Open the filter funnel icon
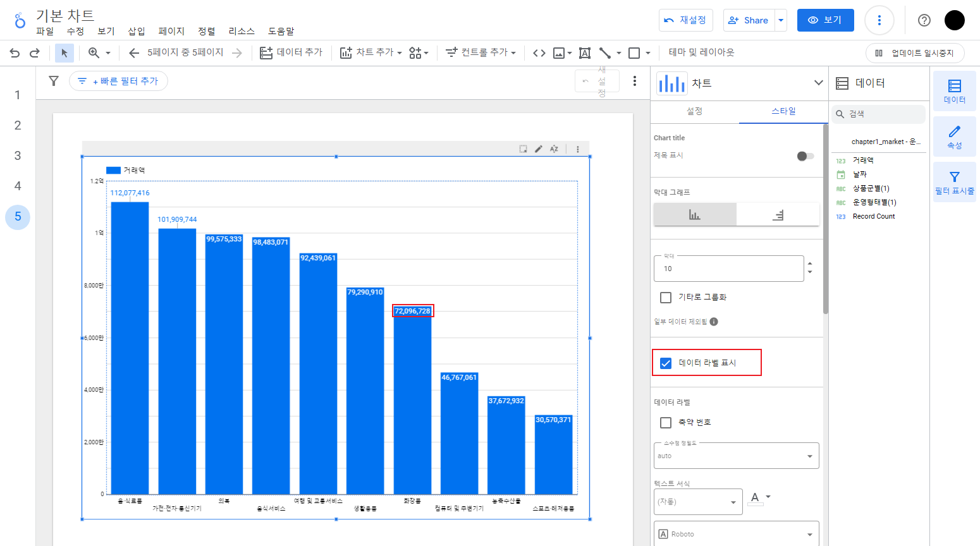Viewport: 980px width, 546px height. [54, 81]
